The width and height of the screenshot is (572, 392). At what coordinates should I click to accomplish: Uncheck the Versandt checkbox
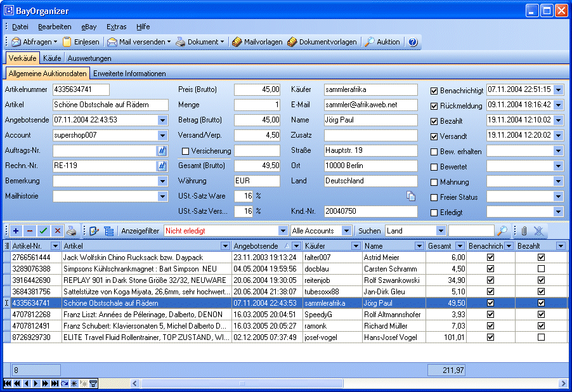[434, 137]
